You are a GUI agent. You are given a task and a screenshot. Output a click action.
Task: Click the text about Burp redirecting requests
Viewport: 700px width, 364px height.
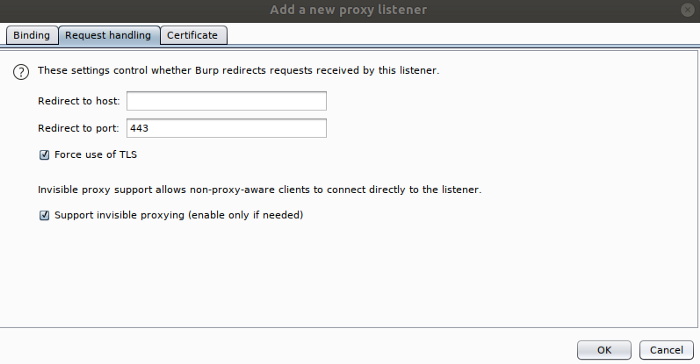[238, 71]
